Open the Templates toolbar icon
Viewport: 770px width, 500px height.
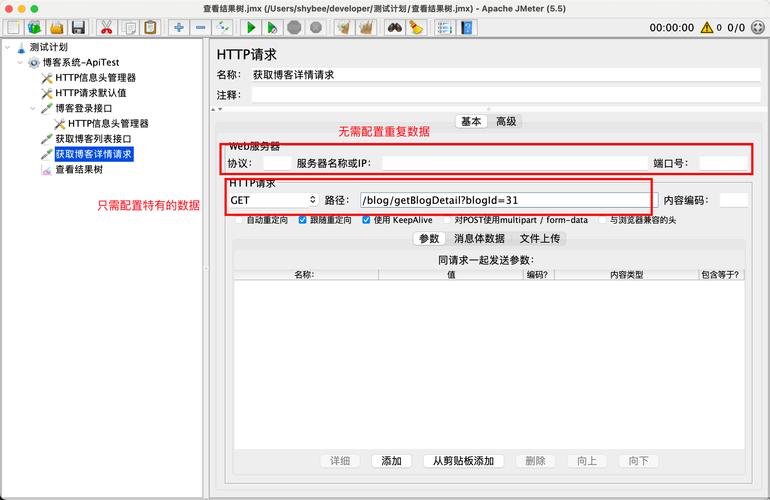[x=35, y=28]
